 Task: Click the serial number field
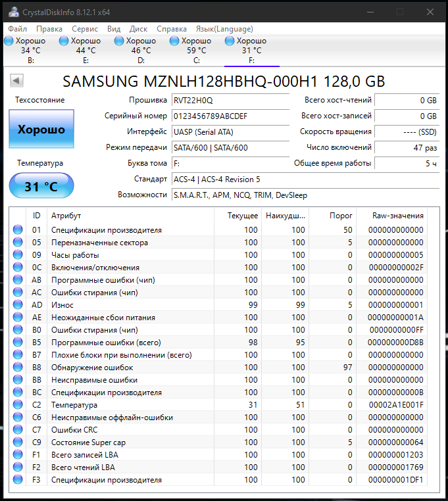coord(229,116)
